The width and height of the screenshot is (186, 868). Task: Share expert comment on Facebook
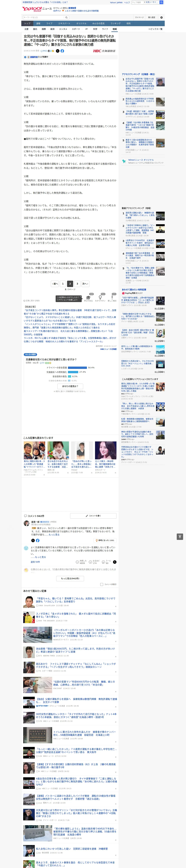[x=38, y=540]
